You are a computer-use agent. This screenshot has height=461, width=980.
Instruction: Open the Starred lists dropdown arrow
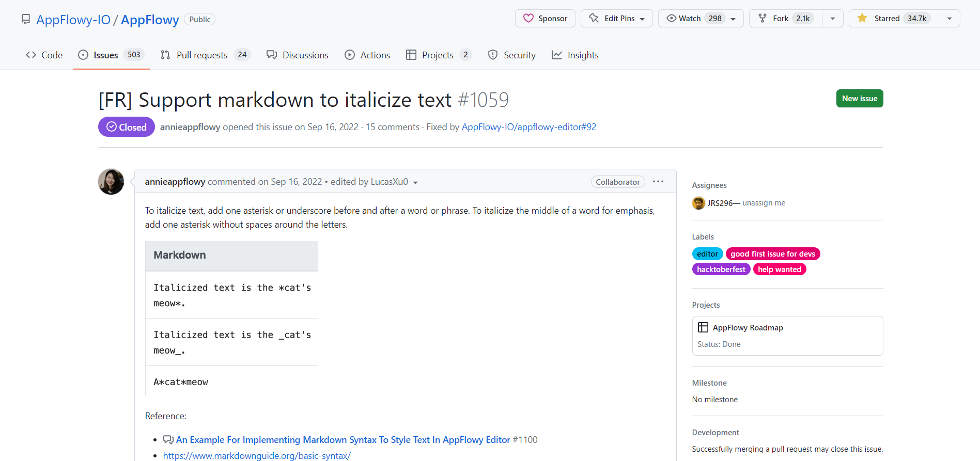click(x=950, y=19)
